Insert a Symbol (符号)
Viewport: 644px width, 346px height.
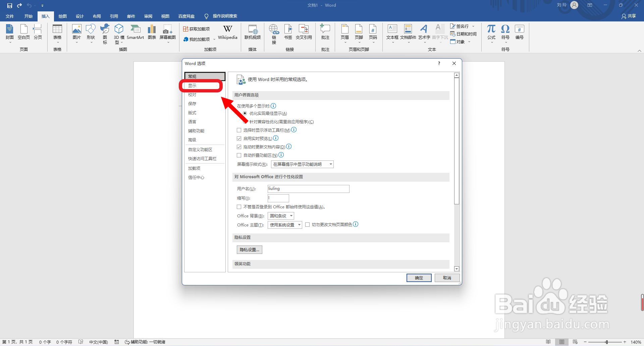click(505, 33)
